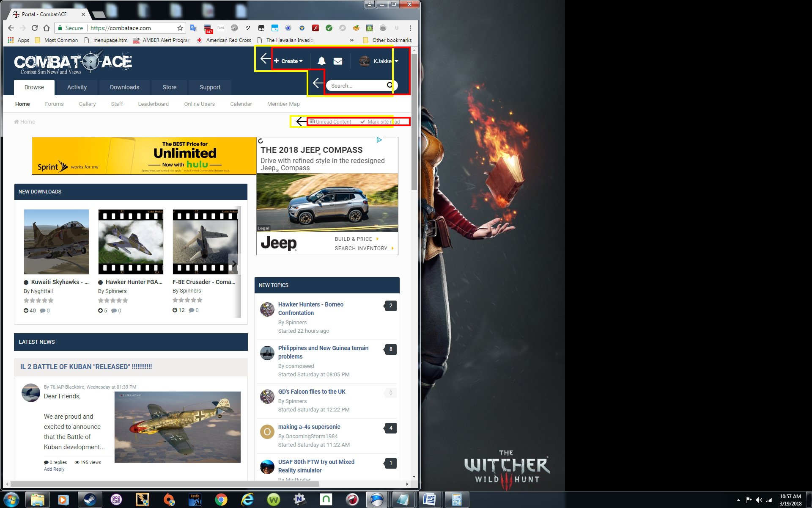Viewport: 812px width, 508px height.
Task: Switch to the Activity tab
Action: pyautogui.click(x=77, y=87)
